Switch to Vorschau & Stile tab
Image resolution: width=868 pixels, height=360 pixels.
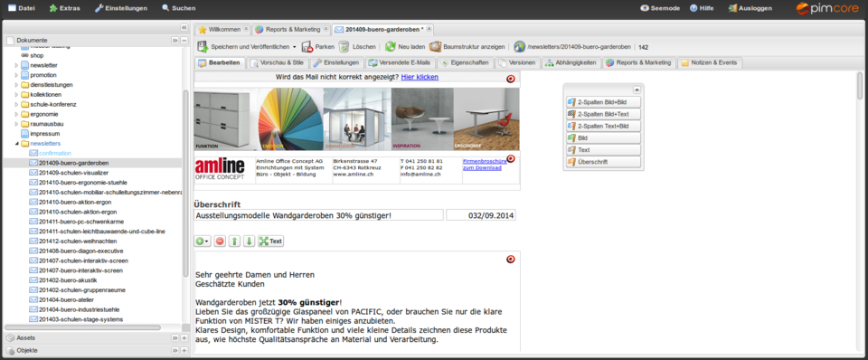tap(277, 62)
